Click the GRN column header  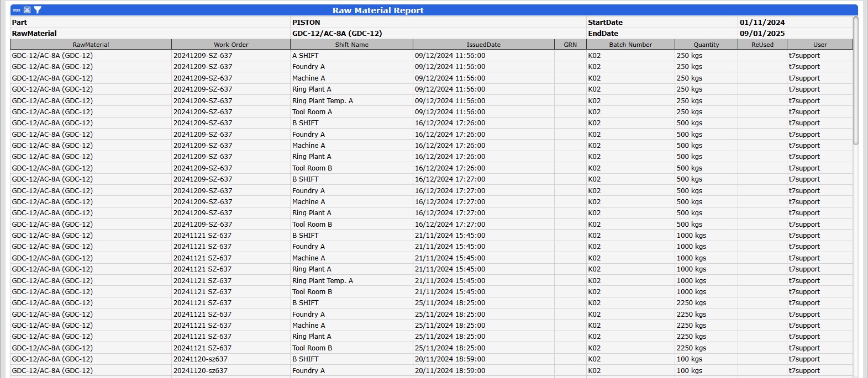point(570,45)
